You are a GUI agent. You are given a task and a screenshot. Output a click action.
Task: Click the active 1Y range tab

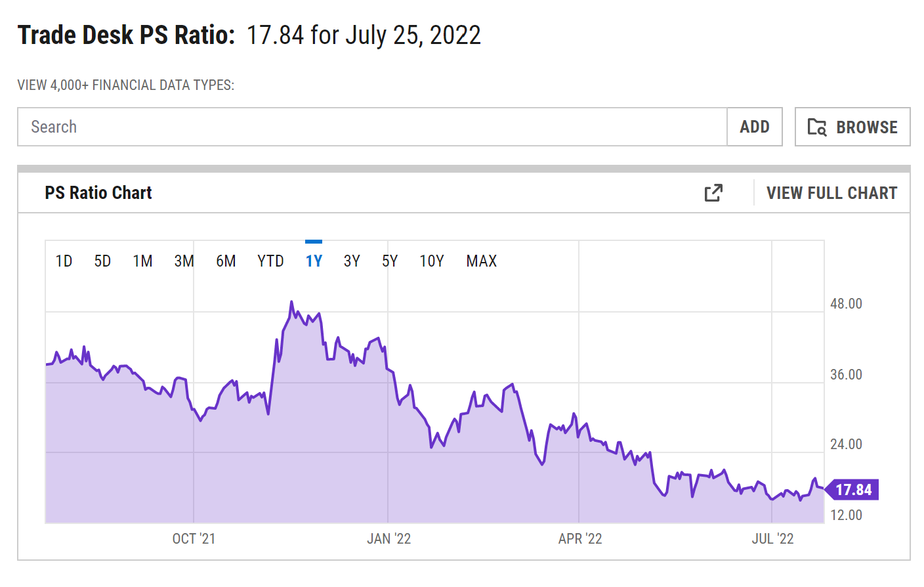314,261
